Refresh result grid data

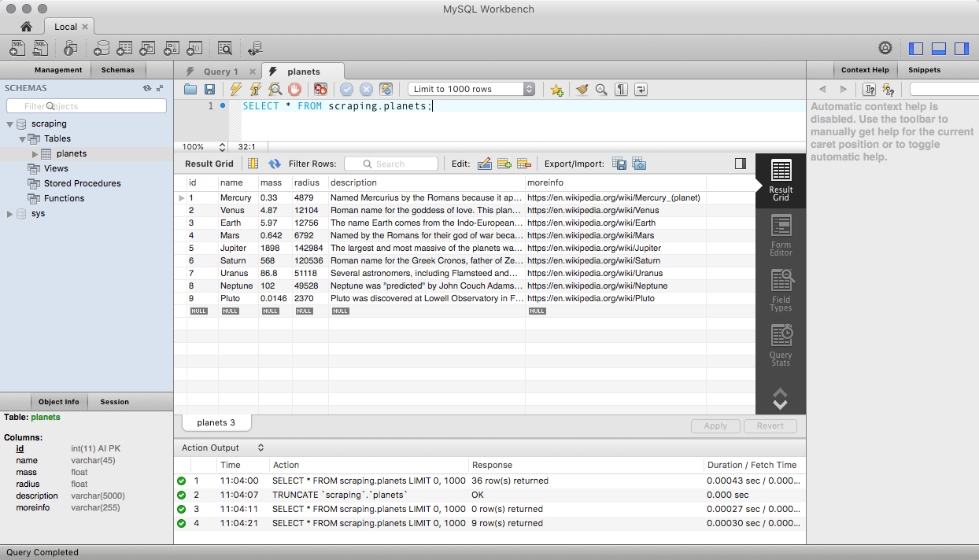coord(275,164)
